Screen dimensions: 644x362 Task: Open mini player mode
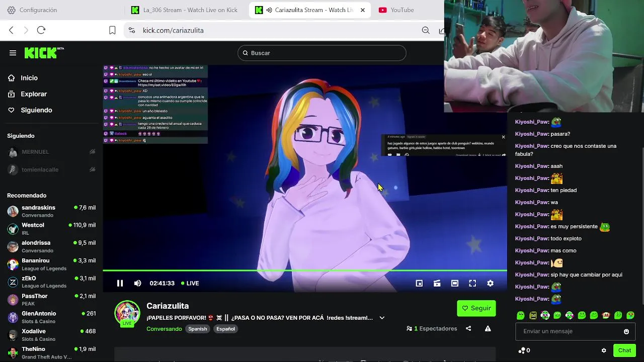419,283
